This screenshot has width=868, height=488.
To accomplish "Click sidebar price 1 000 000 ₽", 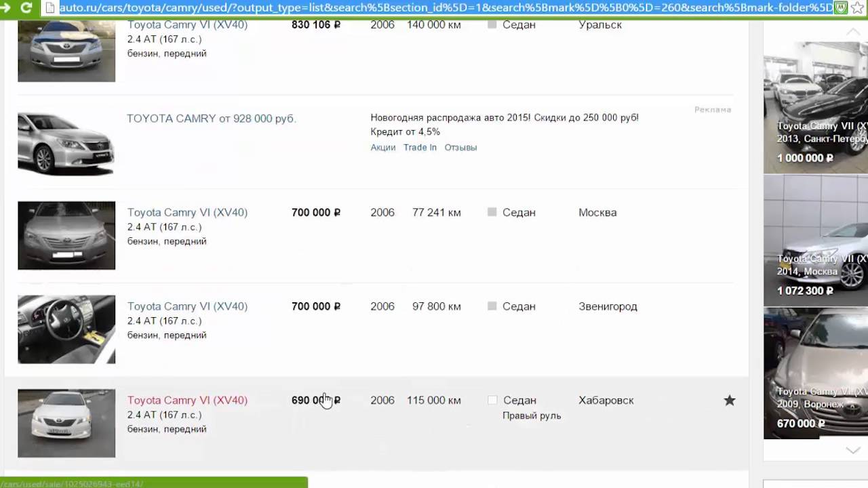I will (x=806, y=158).
